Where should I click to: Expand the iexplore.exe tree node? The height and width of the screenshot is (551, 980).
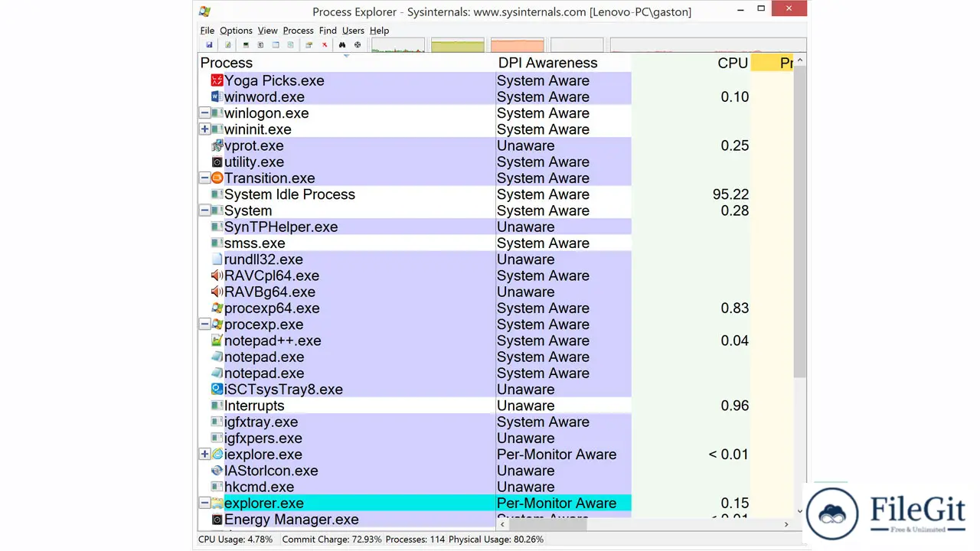(204, 454)
